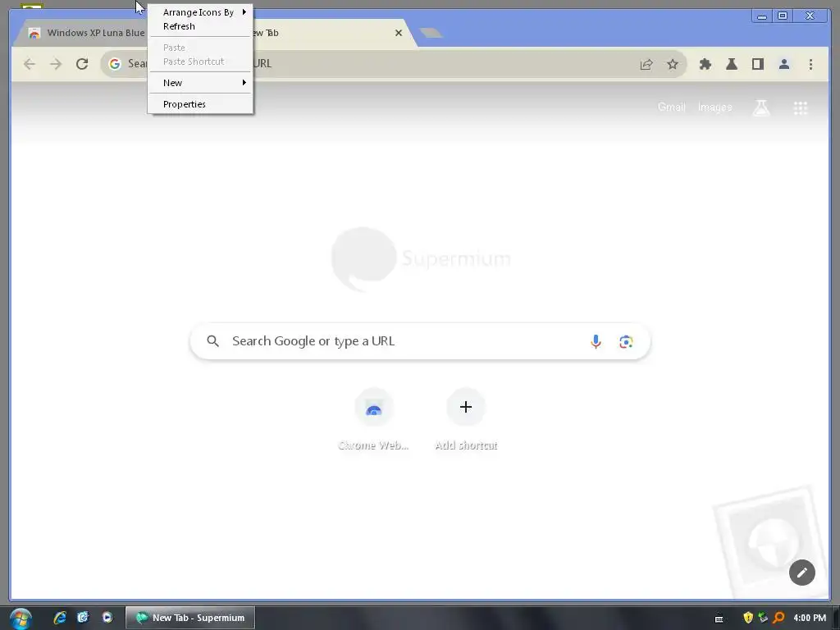Open the Google apps grid

(x=801, y=107)
